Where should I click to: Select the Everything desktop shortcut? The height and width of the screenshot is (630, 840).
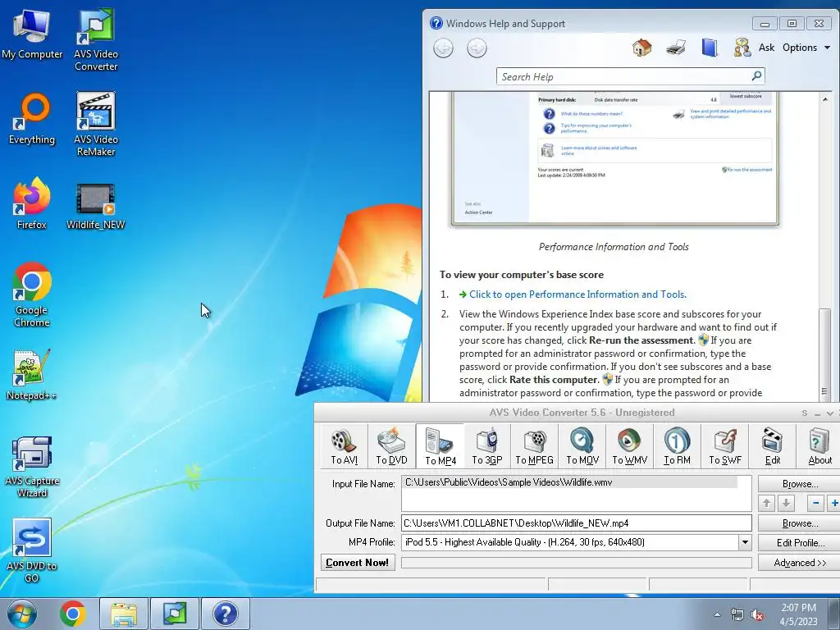coord(32,119)
